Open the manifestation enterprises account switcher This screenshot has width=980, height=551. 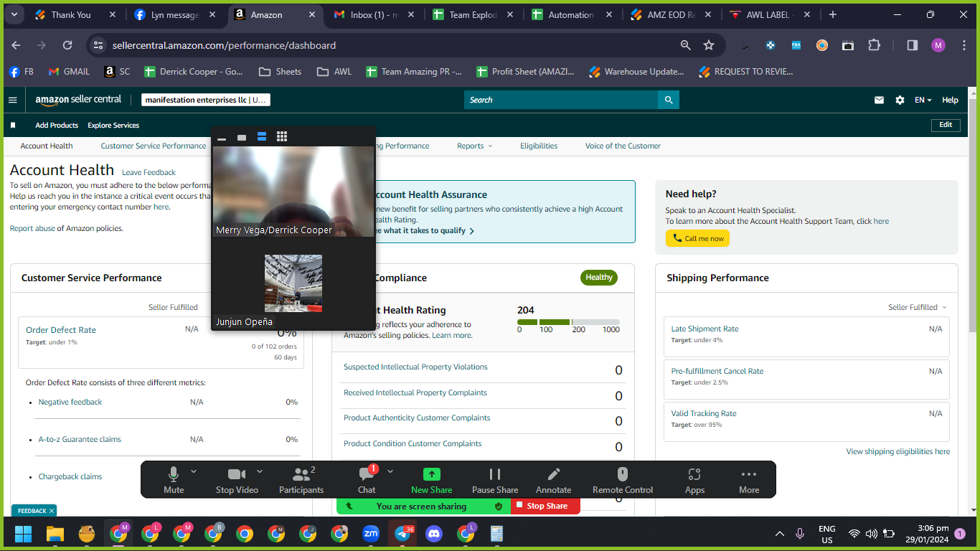click(206, 100)
